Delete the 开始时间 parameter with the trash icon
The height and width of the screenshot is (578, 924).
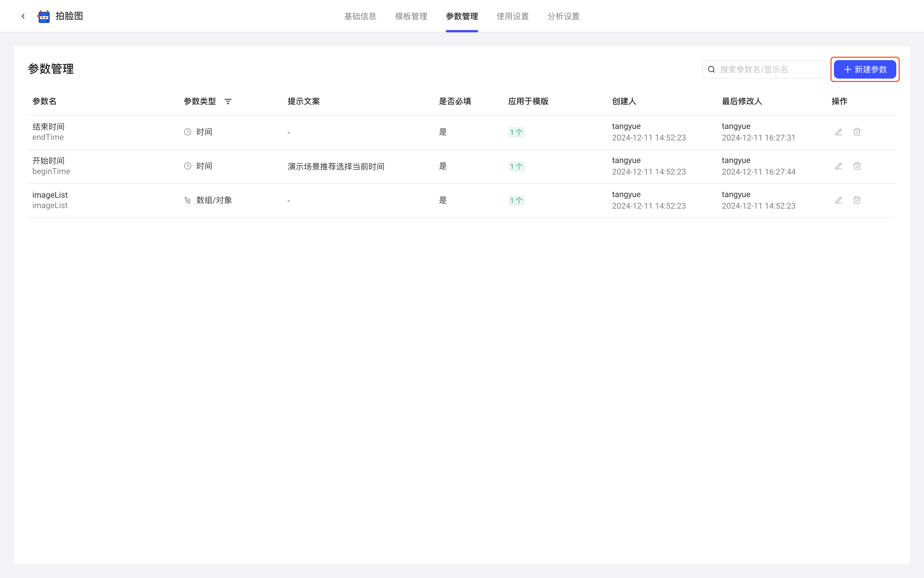857,166
